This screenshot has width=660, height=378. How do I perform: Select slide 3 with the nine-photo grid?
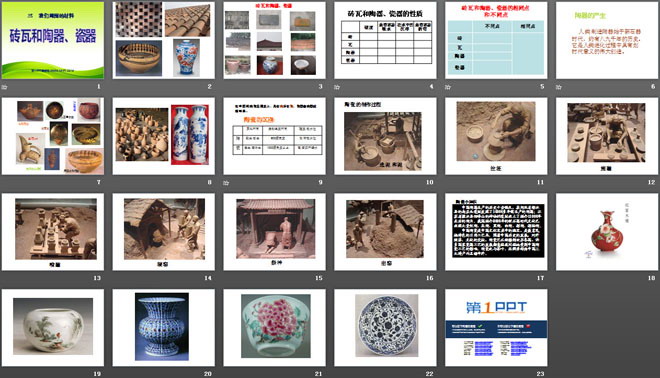click(x=274, y=40)
